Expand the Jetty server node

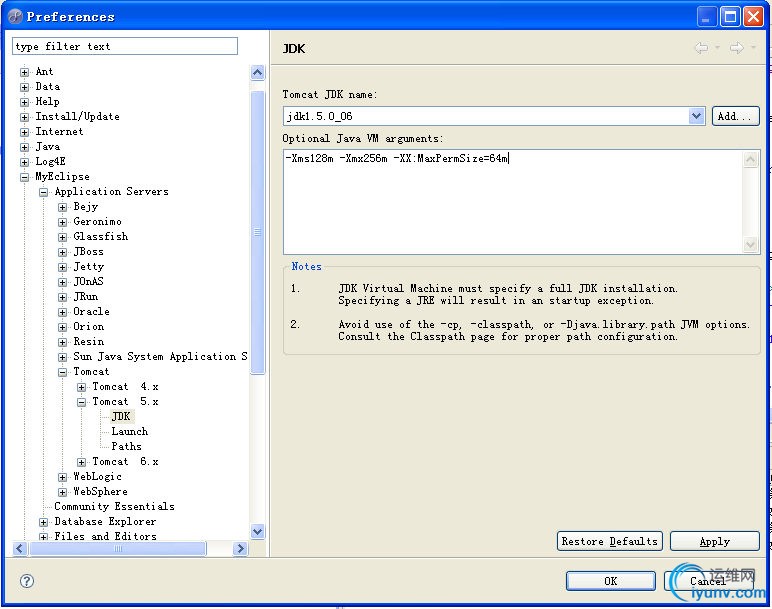[63, 267]
